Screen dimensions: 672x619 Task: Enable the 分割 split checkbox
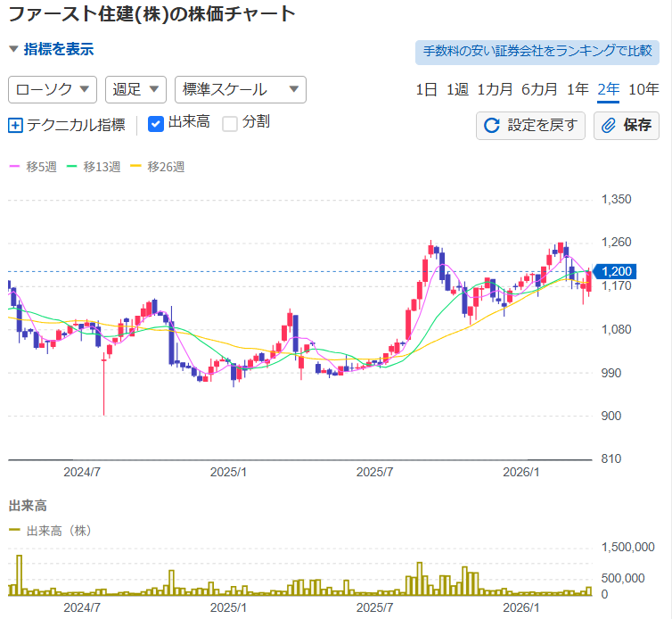[x=230, y=123]
